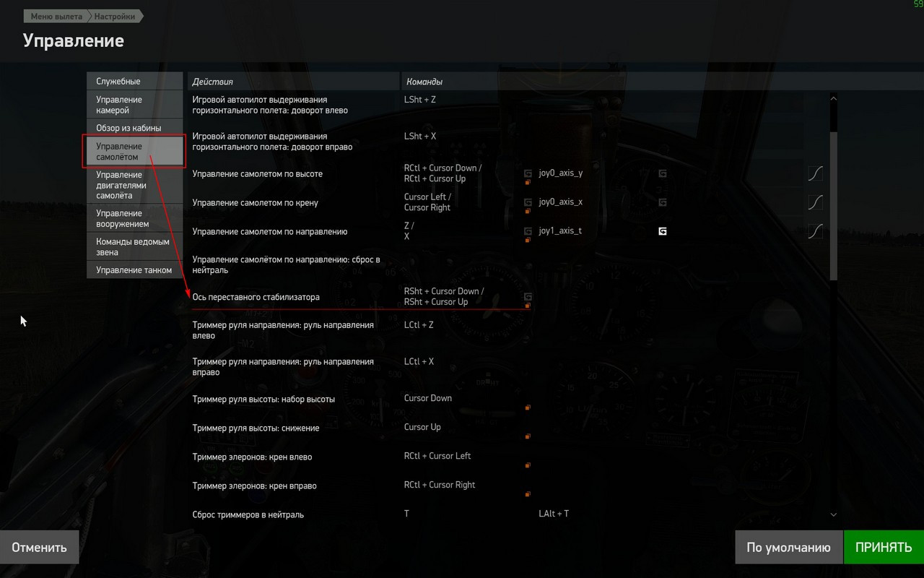924x578 pixels.
Task: Click the scroll-down chevron at list bottom
Action: (x=834, y=514)
